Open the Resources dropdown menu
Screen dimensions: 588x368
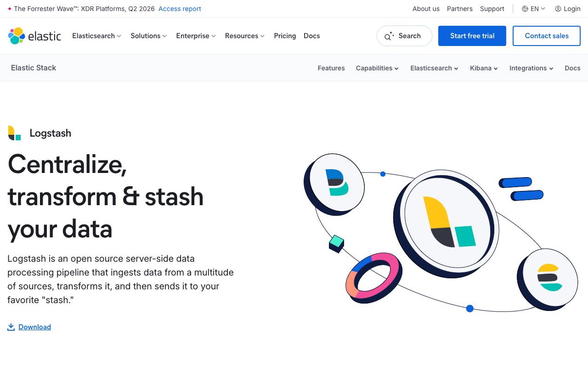pos(245,36)
